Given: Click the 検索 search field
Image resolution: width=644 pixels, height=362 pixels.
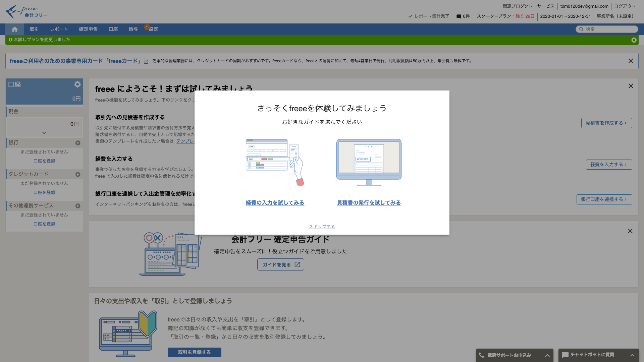Looking at the screenshot, I should pyautogui.click(x=607, y=29).
